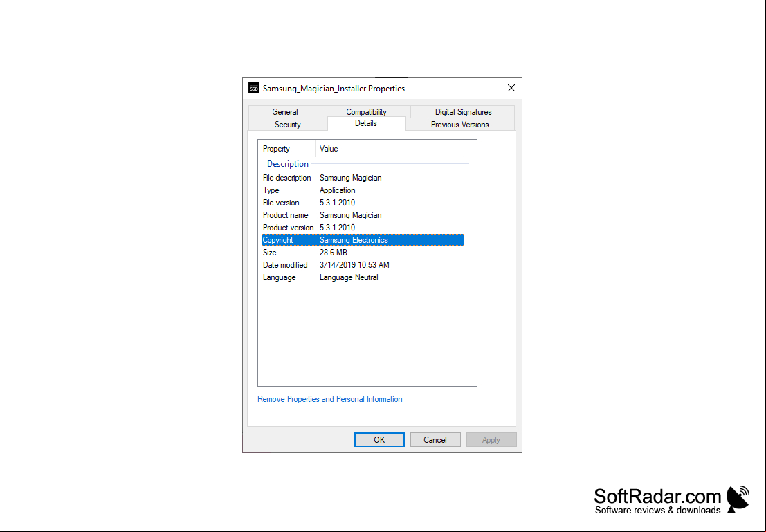Open the Previous Versions tab
The width and height of the screenshot is (766, 532).
click(x=459, y=125)
